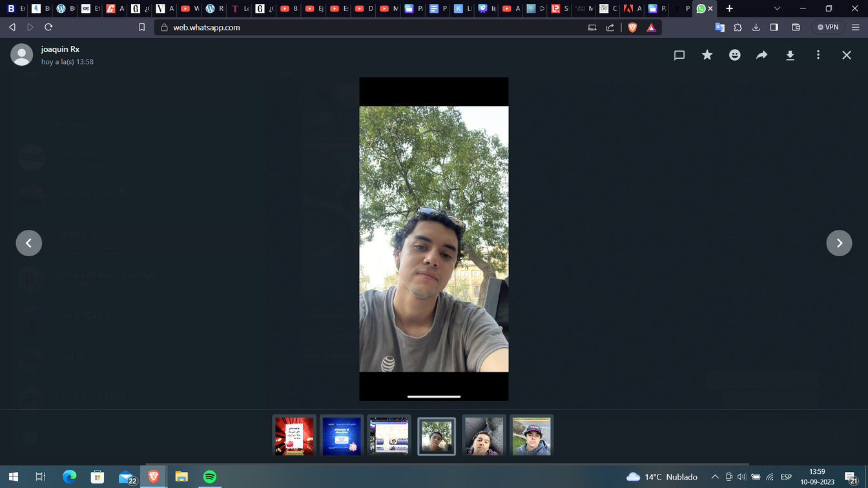
Task: Select the blue poster thumbnail
Action: pos(342,436)
